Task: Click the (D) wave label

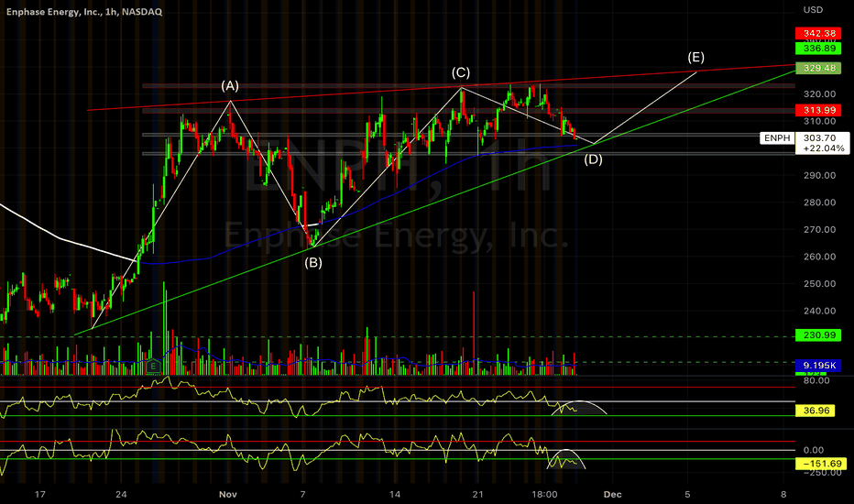Action: 593,159
